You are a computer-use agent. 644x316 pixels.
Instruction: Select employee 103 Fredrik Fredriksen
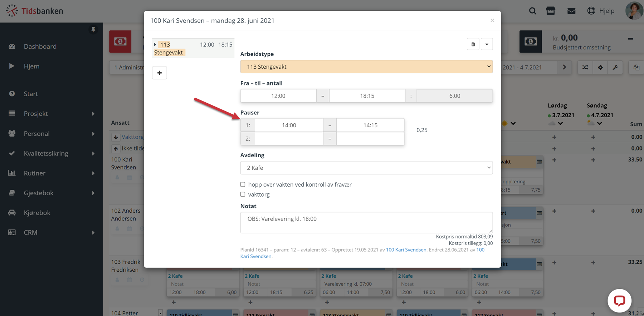point(126,266)
